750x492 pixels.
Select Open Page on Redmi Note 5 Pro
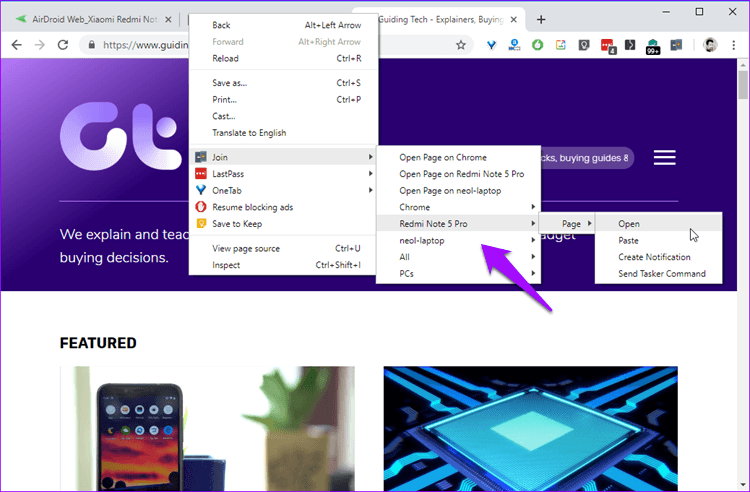coord(458,174)
